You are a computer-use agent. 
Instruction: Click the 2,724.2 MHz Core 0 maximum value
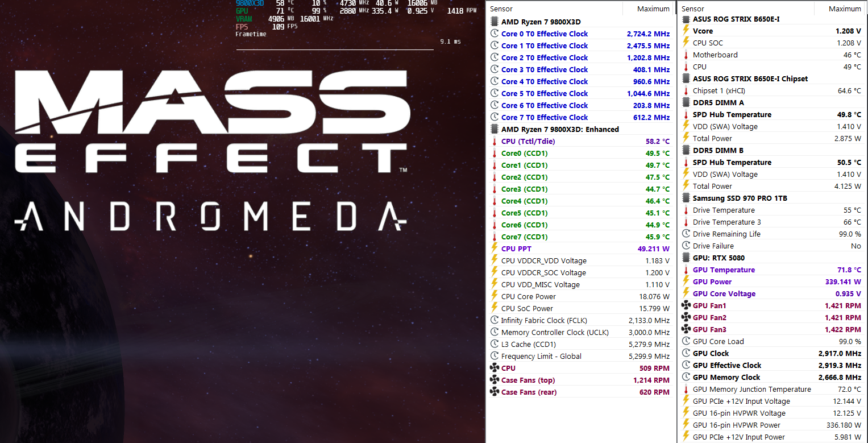click(648, 34)
